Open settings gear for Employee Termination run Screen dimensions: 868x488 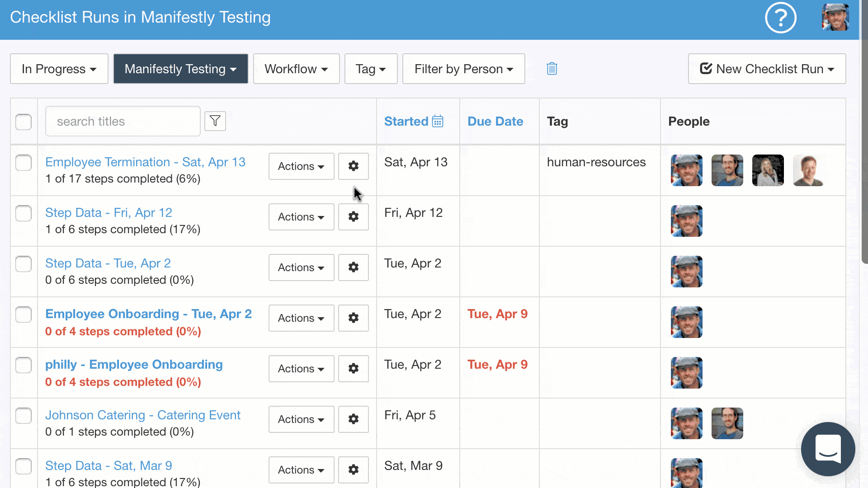tap(354, 166)
